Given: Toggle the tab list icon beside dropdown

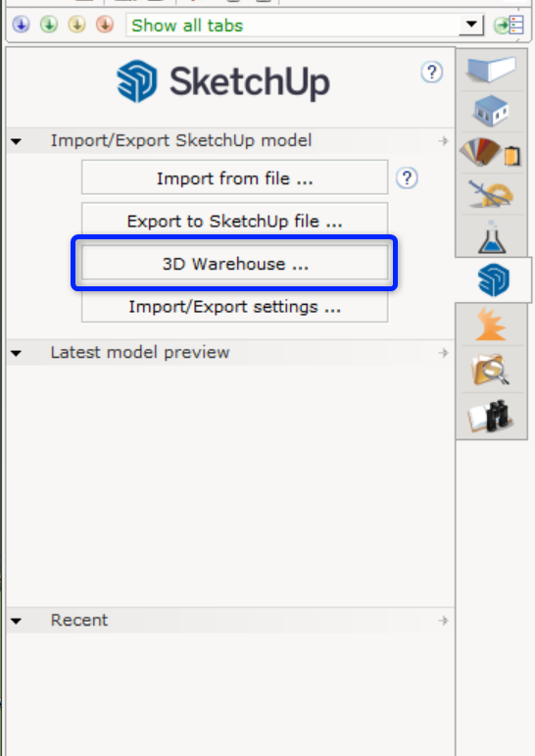Looking at the screenshot, I should (x=509, y=25).
